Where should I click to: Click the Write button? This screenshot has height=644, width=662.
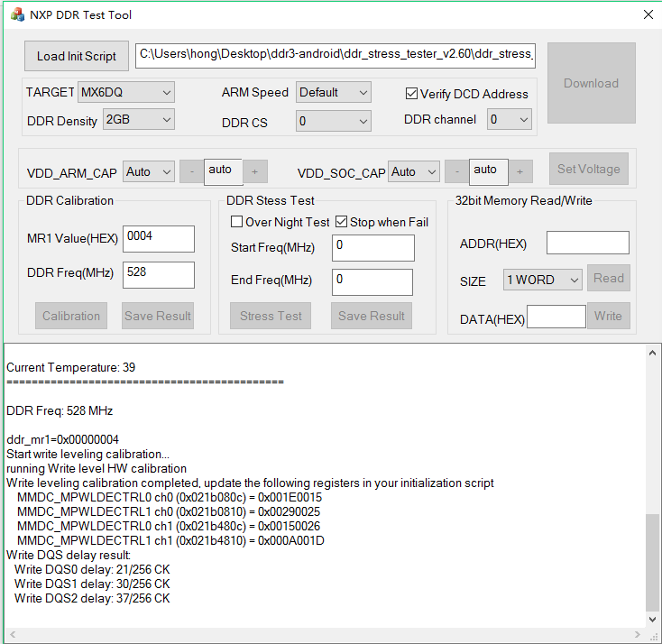(x=609, y=316)
